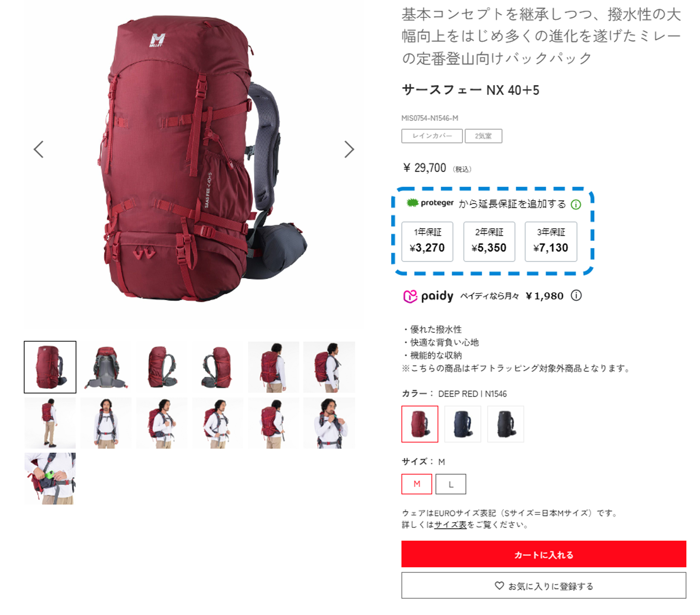The image size is (700, 615).
Task: Click the heart icon to favorite item
Action: click(499, 586)
